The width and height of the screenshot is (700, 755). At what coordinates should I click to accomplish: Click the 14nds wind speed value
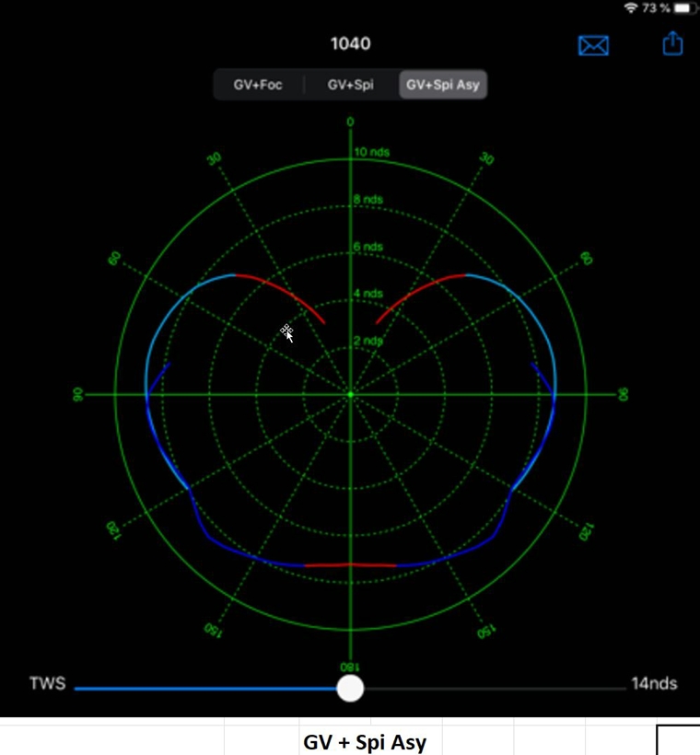[654, 683]
